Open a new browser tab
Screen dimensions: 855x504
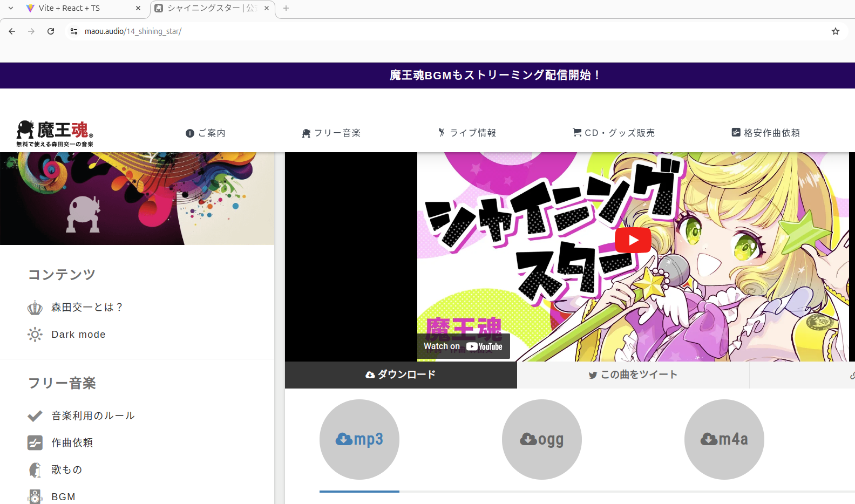point(286,8)
